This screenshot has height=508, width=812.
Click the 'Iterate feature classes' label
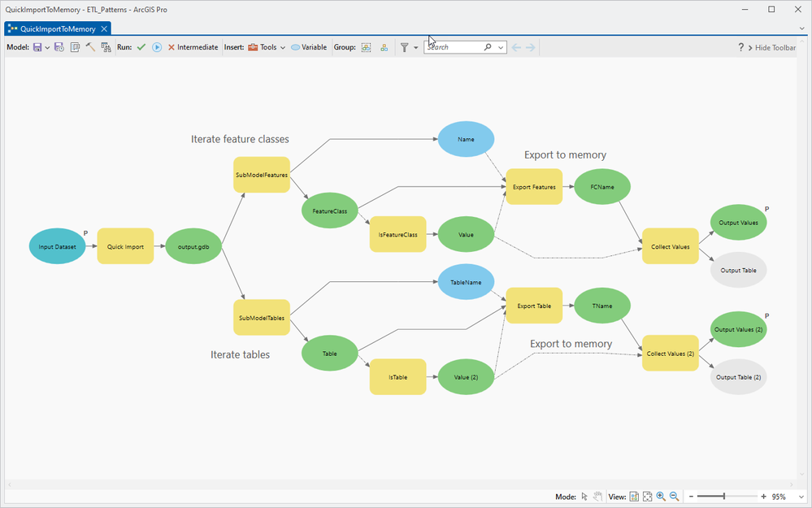(x=240, y=139)
